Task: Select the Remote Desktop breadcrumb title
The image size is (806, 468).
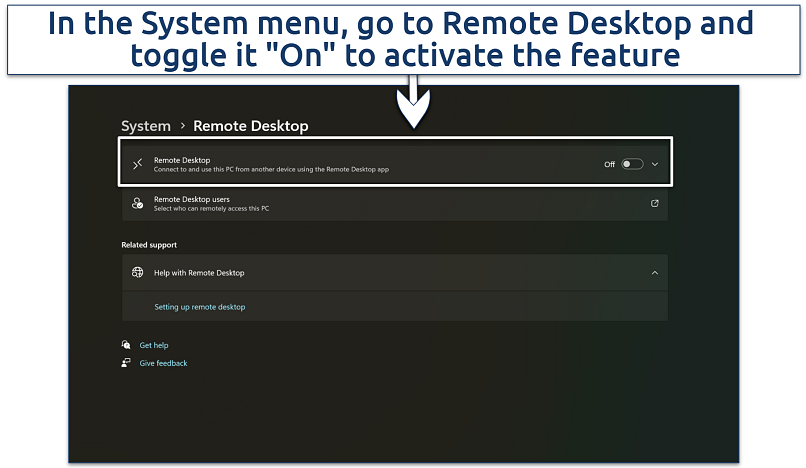Action: (x=250, y=126)
